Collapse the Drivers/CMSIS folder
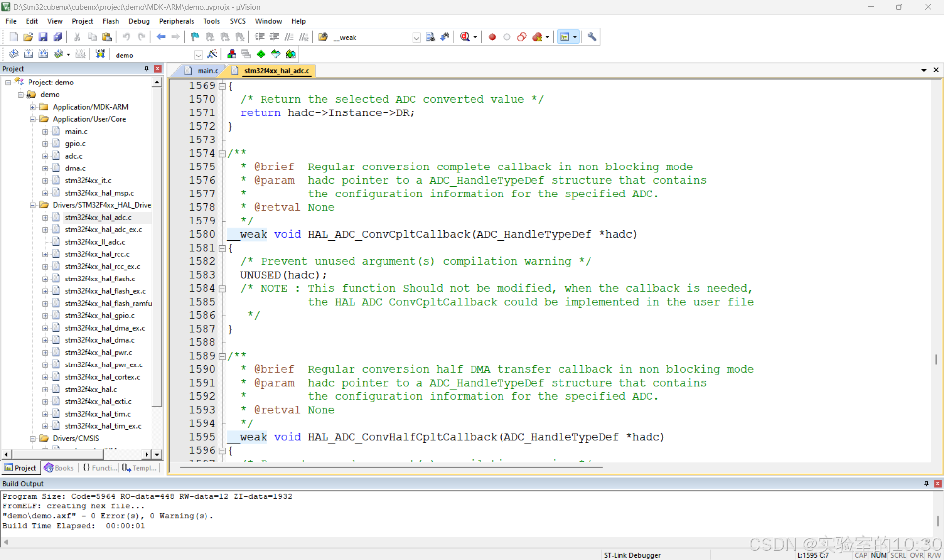944x560 pixels. click(33, 438)
